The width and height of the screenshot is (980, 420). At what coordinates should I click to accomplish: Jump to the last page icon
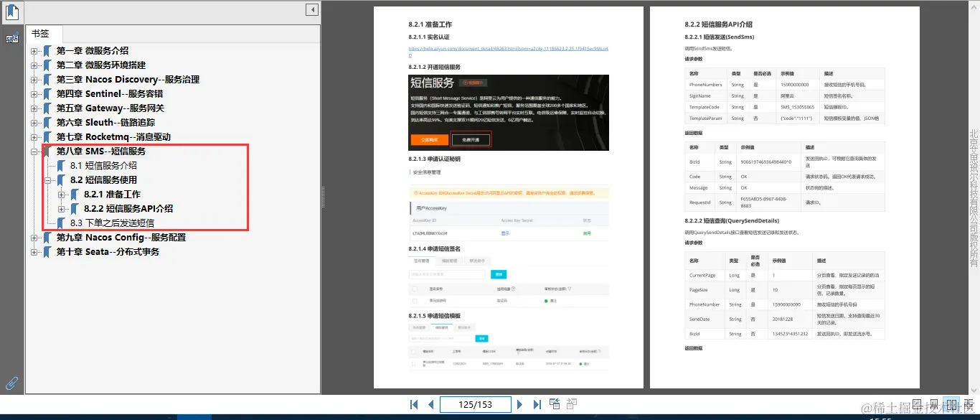click(537, 404)
